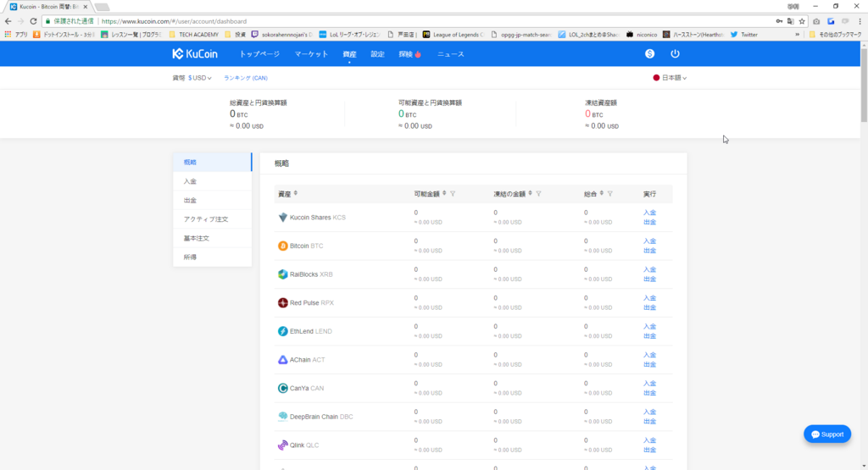Click 入金 for CanYa CAN
This screenshot has height=470, width=868.
click(649, 384)
